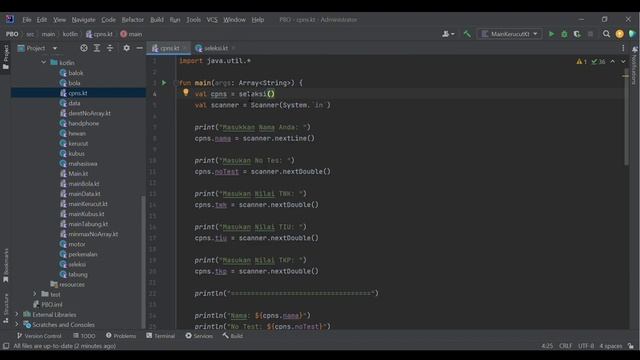640x360 pixels.
Task: Build project with the hammer icon
Action: 467,34
